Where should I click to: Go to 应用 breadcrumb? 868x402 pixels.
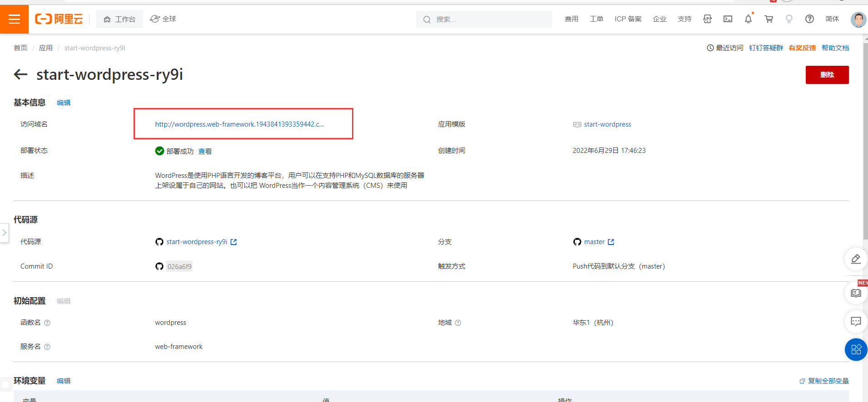click(45, 48)
